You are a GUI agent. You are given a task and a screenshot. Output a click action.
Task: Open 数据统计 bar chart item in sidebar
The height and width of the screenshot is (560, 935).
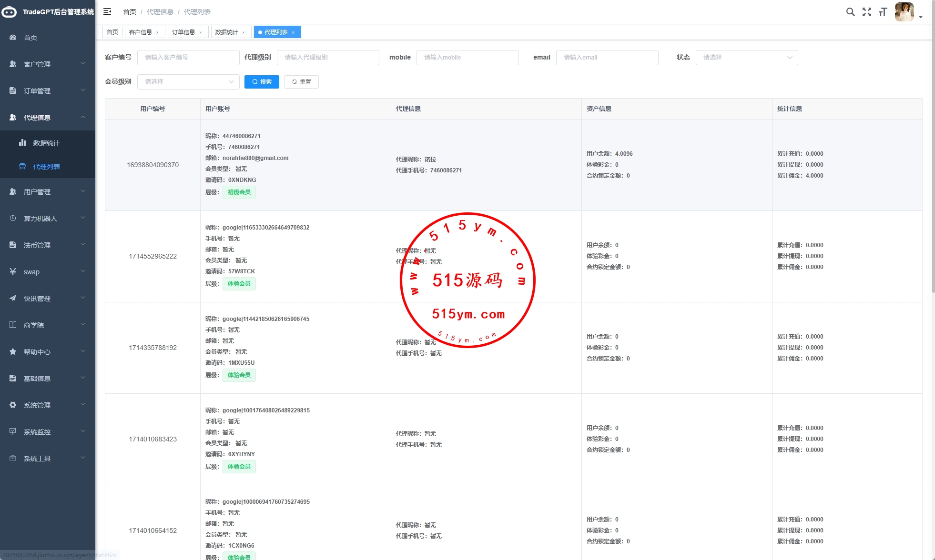pos(46,143)
